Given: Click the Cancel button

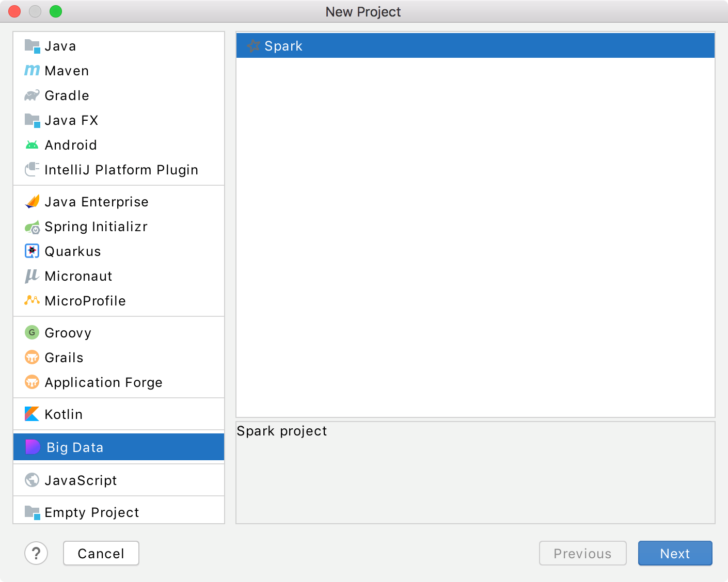Looking at the screenshot, I should pos(101,553).
